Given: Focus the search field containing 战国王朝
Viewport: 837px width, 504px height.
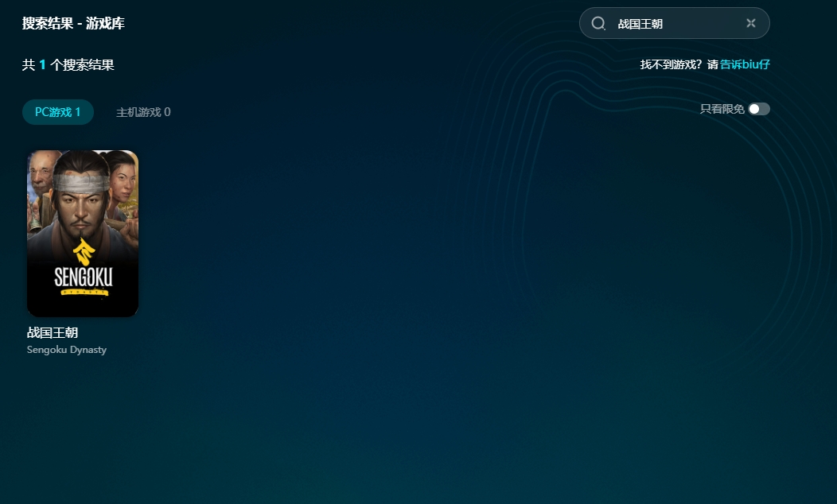Looking at the screenshot, I should (x=674, y=23).
